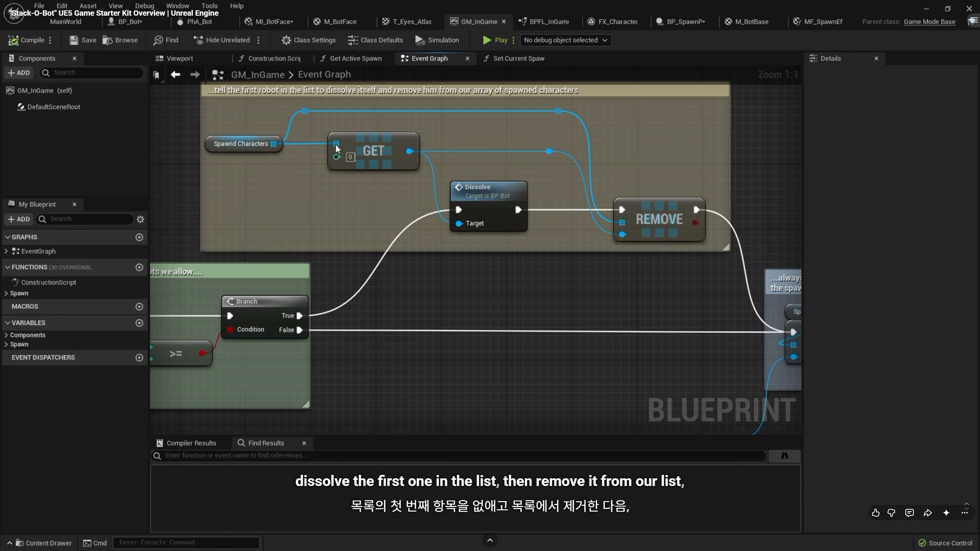The width and height of the screenshot is (980, 551).
Task: Switch to MF_SpawnEf asset tab
Action: (x=823, y=22)
